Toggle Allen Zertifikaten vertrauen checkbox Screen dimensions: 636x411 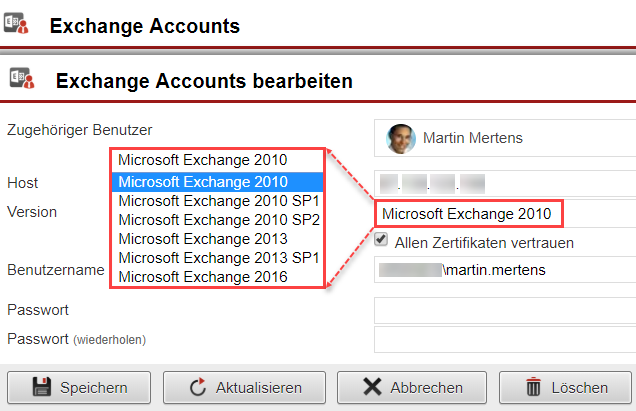pyautogui.click(x=380, y=239)
